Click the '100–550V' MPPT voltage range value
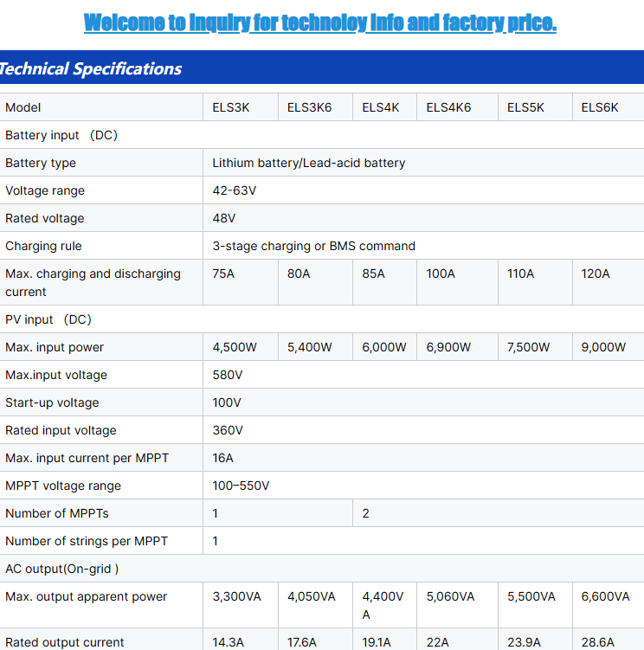This screenshot has width=644, height=650. click(241, 486)
